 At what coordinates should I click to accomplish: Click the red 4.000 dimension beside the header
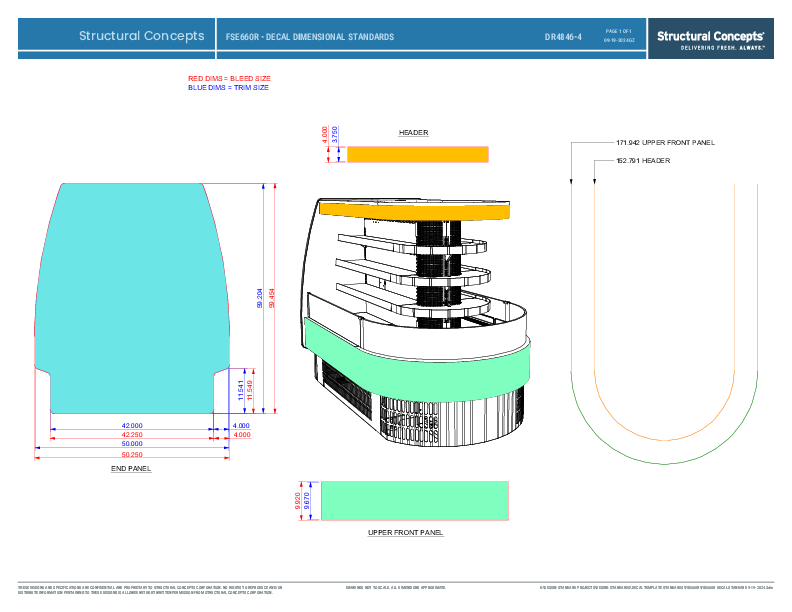tap(324, 135)
